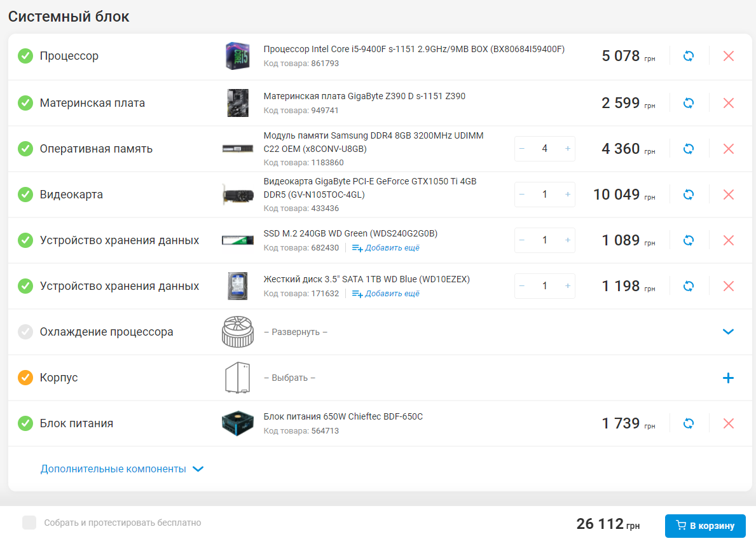Click Развернуть in the CPU cooling row

[296, 332]
